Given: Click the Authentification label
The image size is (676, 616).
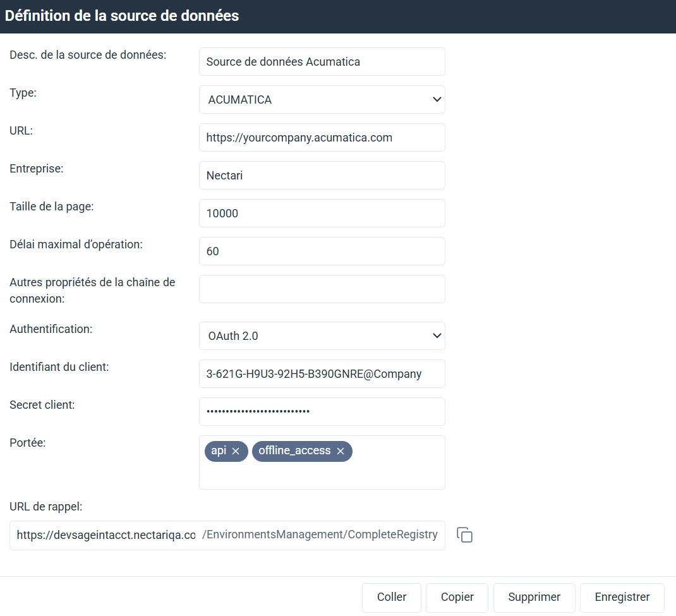Looking at the screenshot, I should [51, 329].
